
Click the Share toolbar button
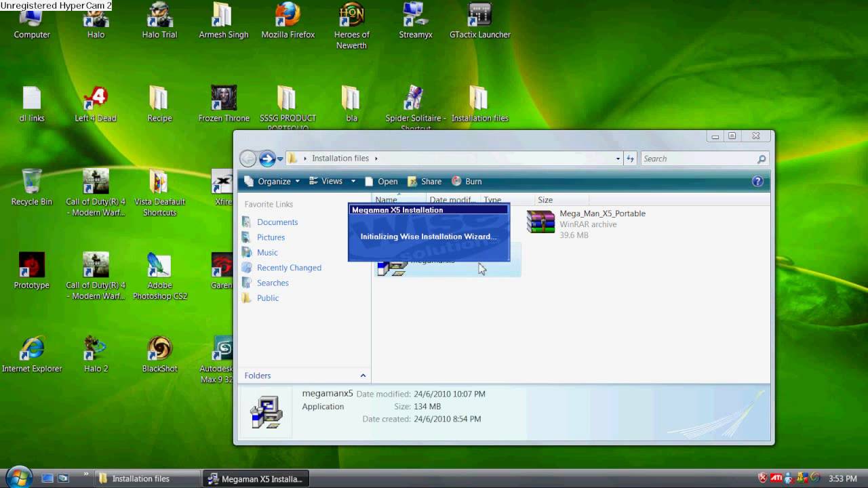tap(425, 181)
